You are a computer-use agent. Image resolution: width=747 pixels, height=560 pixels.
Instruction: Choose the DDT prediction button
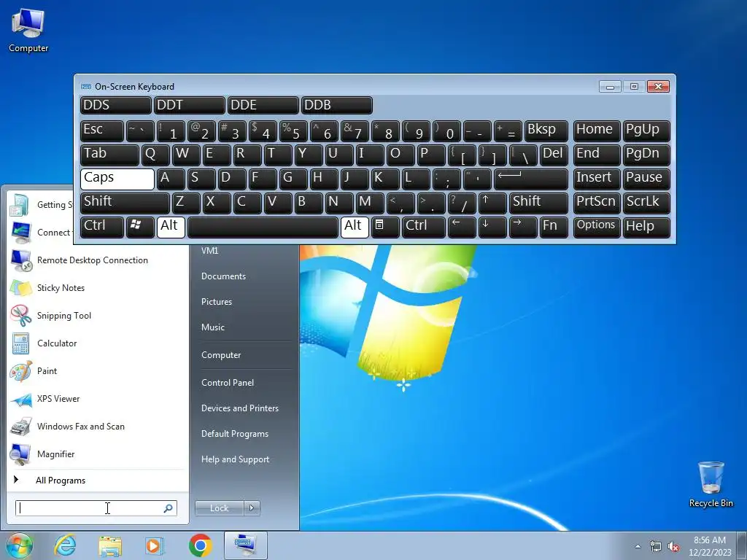click(x=190, y=105)
